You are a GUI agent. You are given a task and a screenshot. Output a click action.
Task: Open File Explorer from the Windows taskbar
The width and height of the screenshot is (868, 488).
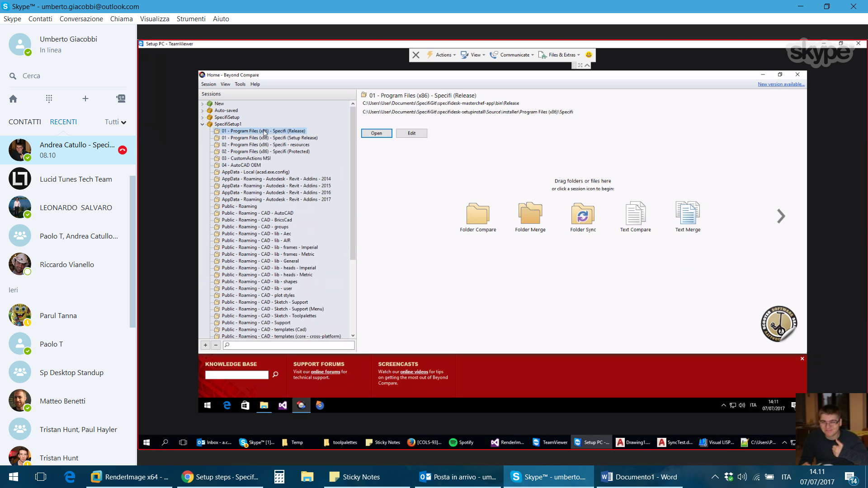pos(307,477)
